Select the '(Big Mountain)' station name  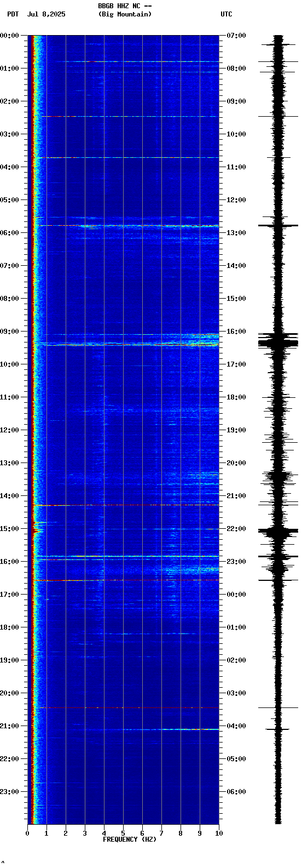[125, 14]
